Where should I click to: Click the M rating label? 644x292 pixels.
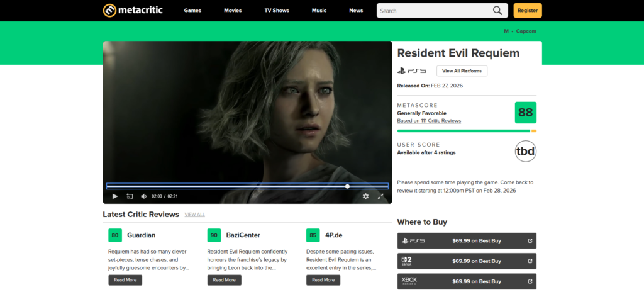point(506,31)
